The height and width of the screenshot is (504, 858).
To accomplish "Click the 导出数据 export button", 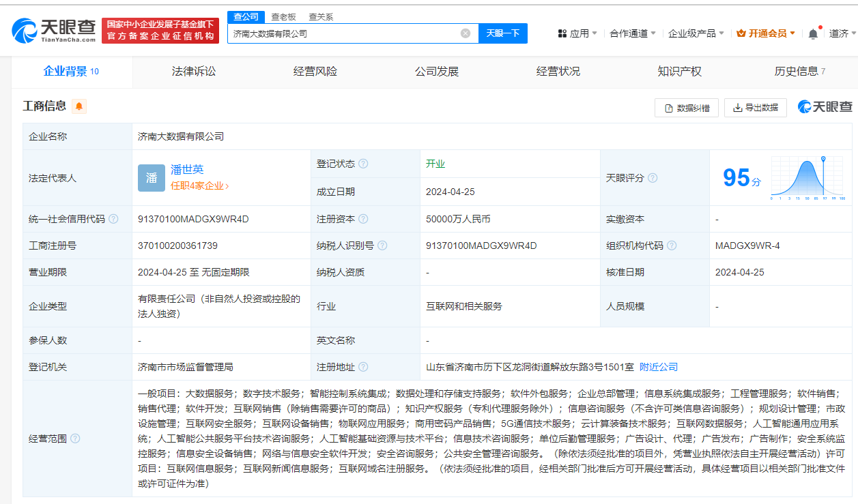I will 756,107.
